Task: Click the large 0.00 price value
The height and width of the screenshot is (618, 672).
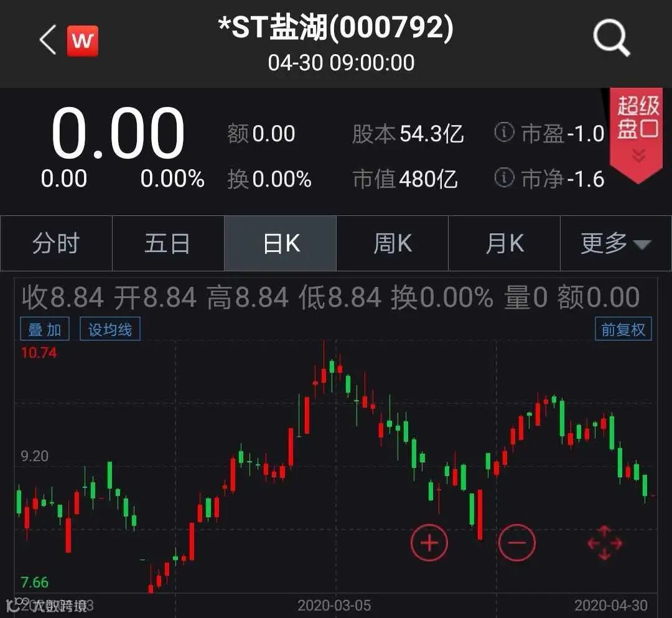Action: [x=118, y=133]
